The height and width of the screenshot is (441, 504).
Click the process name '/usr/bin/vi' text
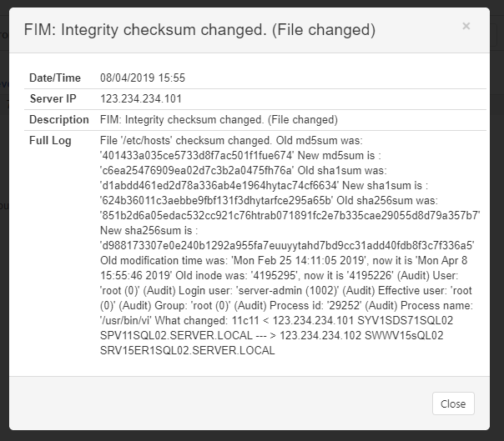click(126, 320)
